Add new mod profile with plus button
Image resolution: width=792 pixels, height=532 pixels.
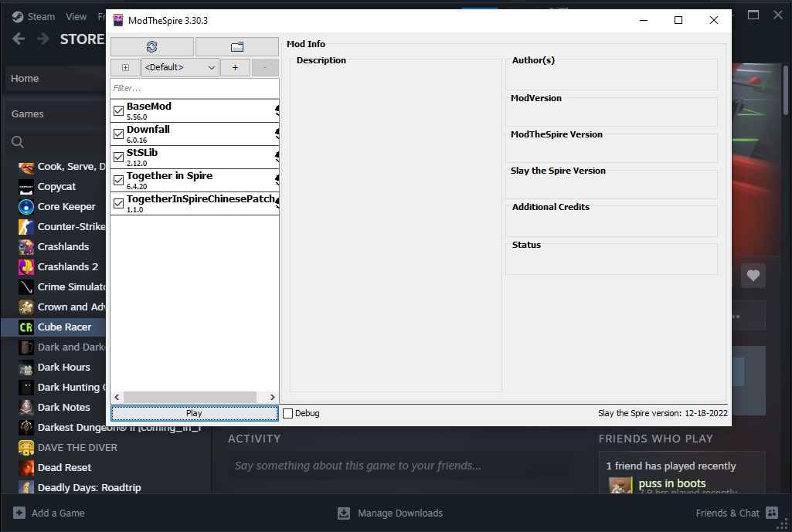[x=235, y=67]
